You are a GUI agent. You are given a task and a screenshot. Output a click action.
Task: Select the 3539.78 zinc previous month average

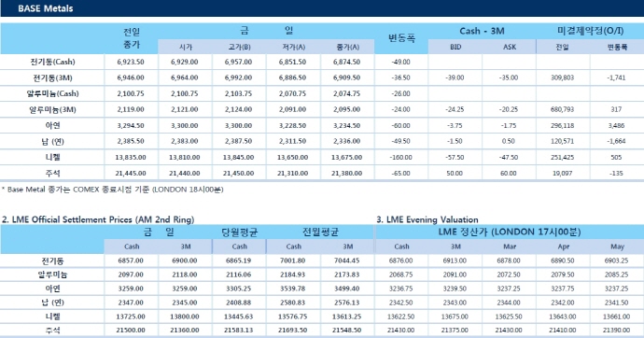click(293, 289)
